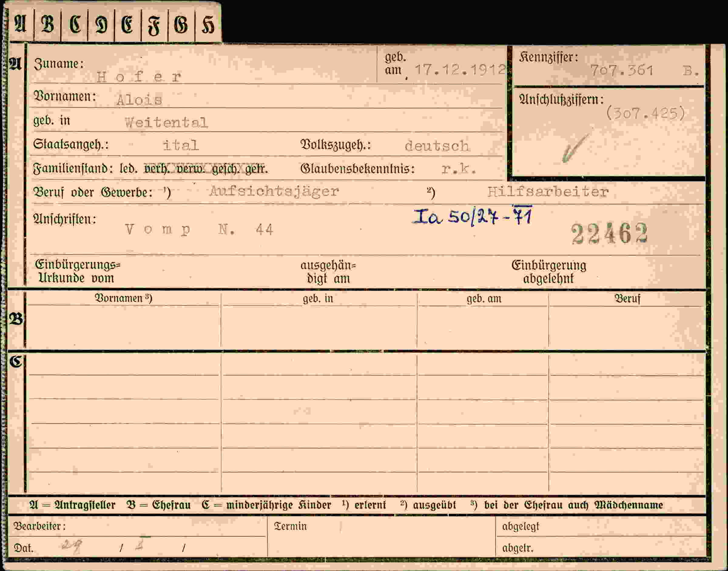Click legend text 'B = Ehefrau'

click(159, 505)
